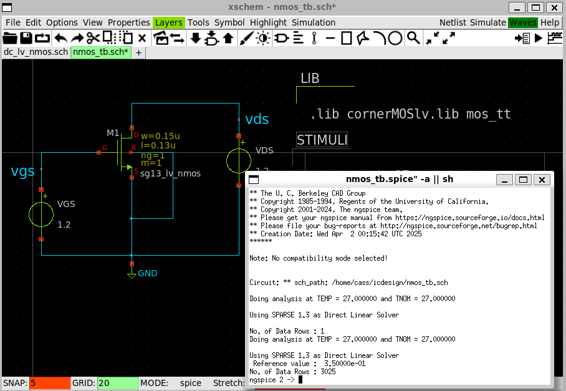This screenshot has width=566, height=391.
Task: Delete selected objects with X icon
Action: 142,38
